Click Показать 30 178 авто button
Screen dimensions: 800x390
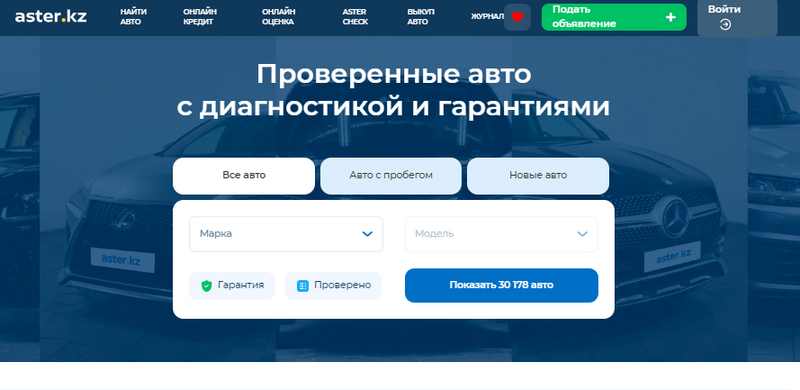point(502,285)
